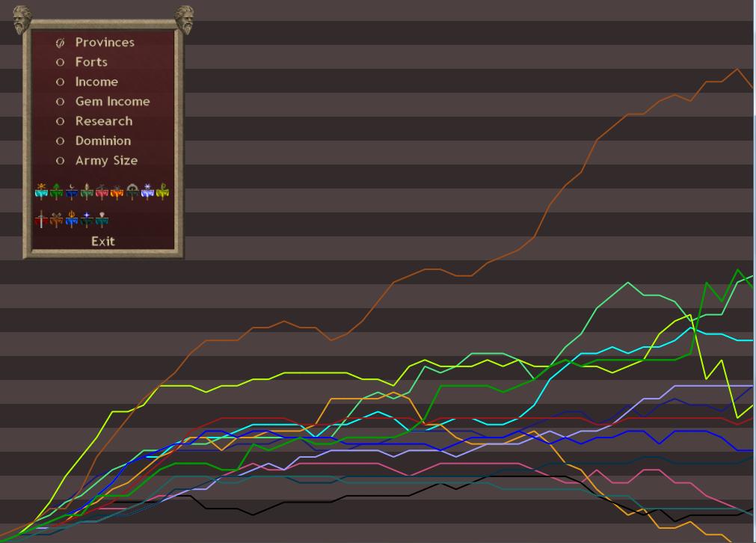
Task: Show the Army Size graph
Action: coord(105,160)
